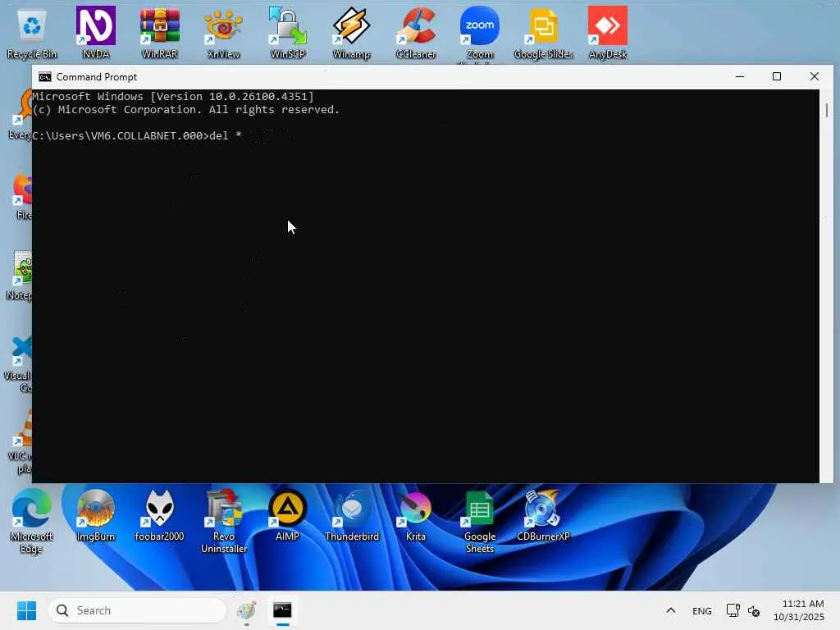This screenshot has height=630, width=840.
Task: Select the Krita desktop shortcut
Action: coord(416,515)
